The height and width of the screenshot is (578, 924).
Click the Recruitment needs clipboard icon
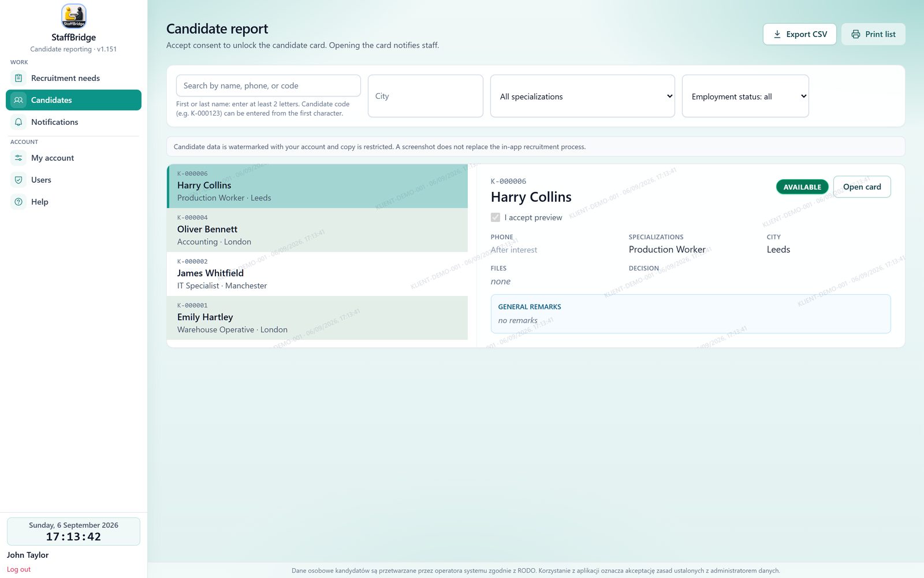click(x=18, y=78)
